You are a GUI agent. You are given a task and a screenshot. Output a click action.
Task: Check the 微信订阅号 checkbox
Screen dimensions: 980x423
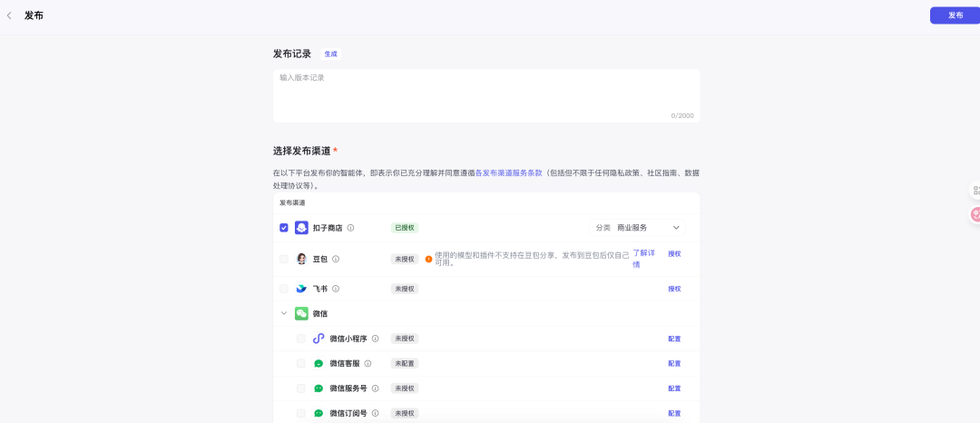pos(301,413)
